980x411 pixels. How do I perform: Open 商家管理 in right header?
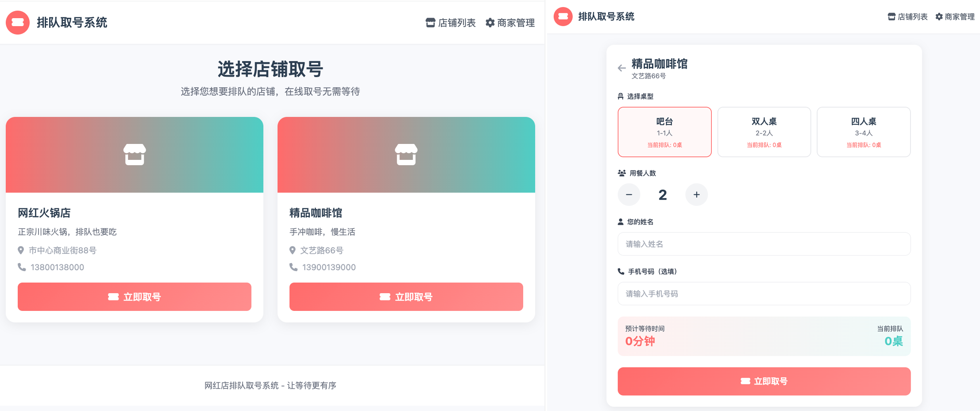tap(955, 17)
